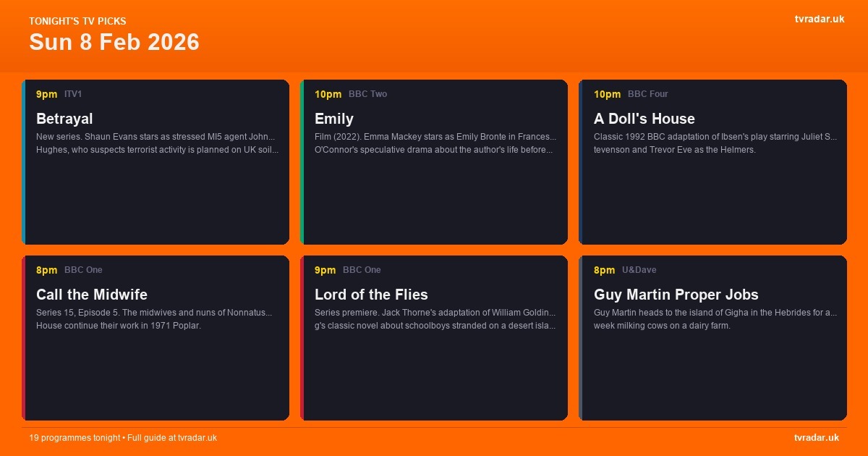868x456 pixels.
Task: Select BBC One on the Call the Midwife card
Action: [x=83, y=270]
